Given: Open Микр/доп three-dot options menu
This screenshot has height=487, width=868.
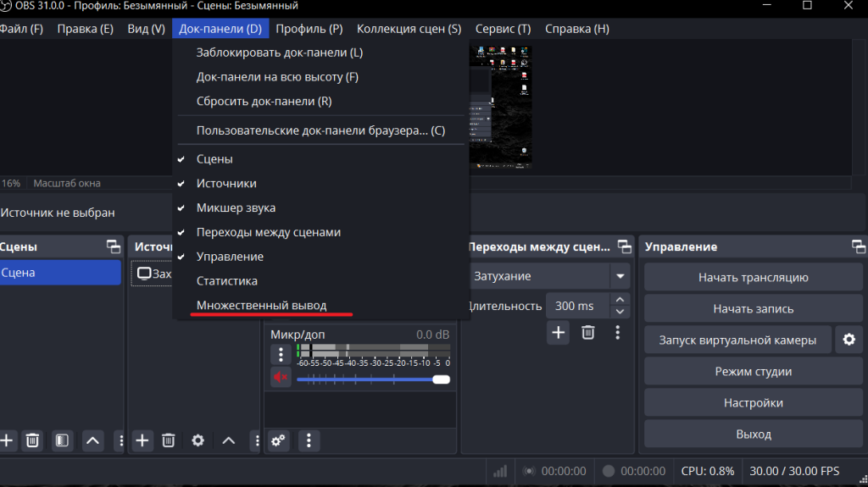Looking at the screenshot, I should coord(281,355).
